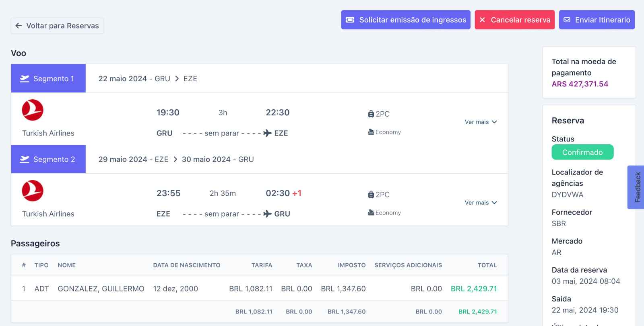The height and width of the screenshot is (326, 644).
Task: Select the Segmento 1 tab
Action: (x=48, y=79)
